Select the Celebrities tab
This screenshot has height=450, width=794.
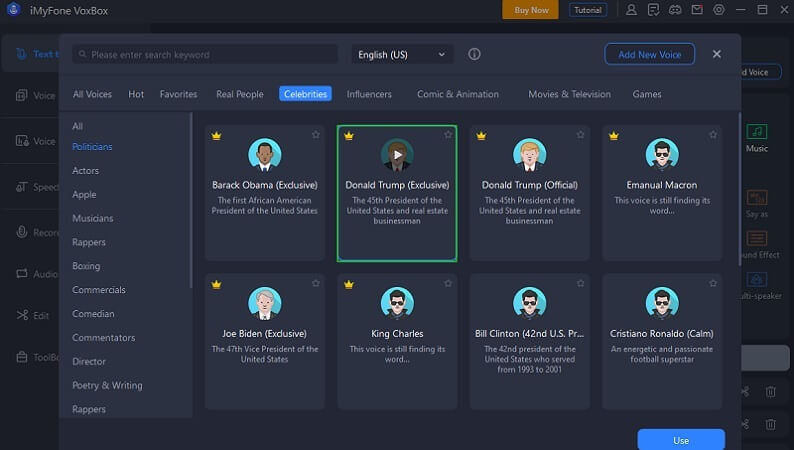[x=305, y=94]
